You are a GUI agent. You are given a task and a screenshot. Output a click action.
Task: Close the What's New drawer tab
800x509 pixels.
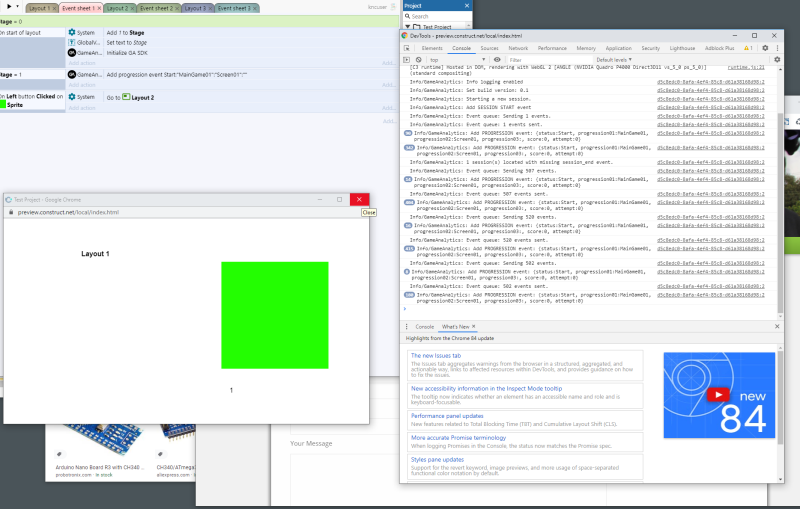click(473, 326)
